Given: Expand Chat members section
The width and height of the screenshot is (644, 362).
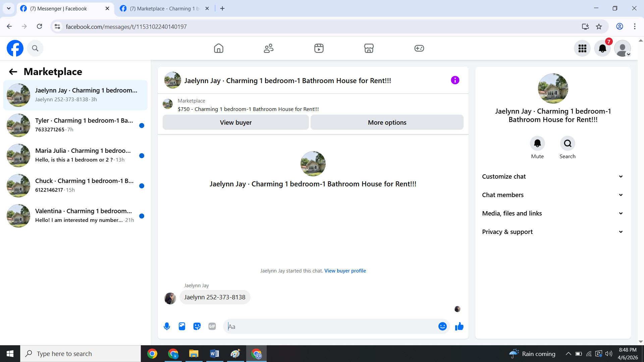Looking at the screenshot, I should point(553,195).
